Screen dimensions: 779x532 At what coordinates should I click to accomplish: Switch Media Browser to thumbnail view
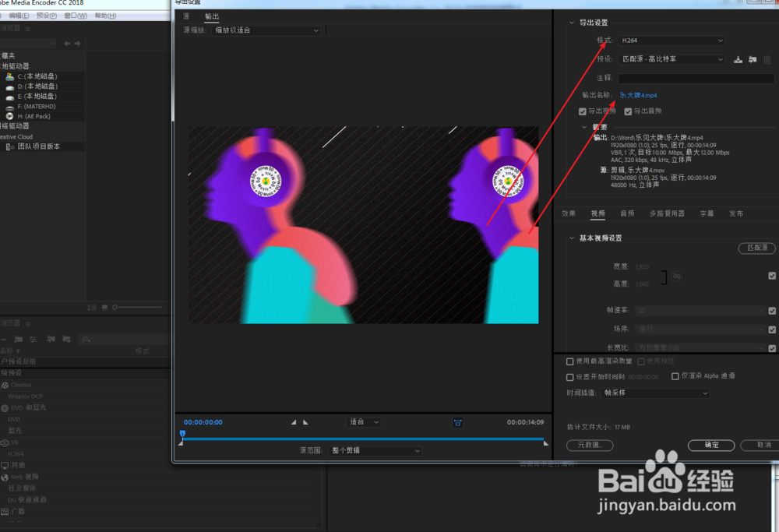point(105,308)
